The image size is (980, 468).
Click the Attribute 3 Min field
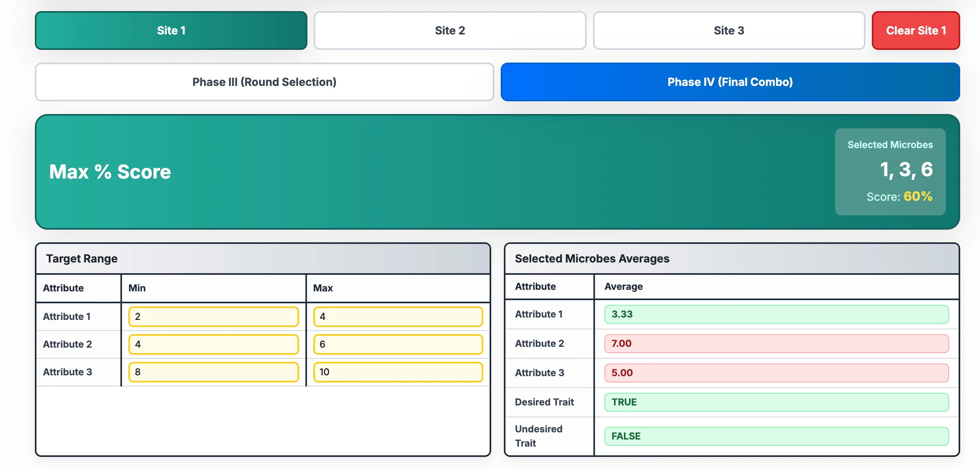click(x=213, y=372)
